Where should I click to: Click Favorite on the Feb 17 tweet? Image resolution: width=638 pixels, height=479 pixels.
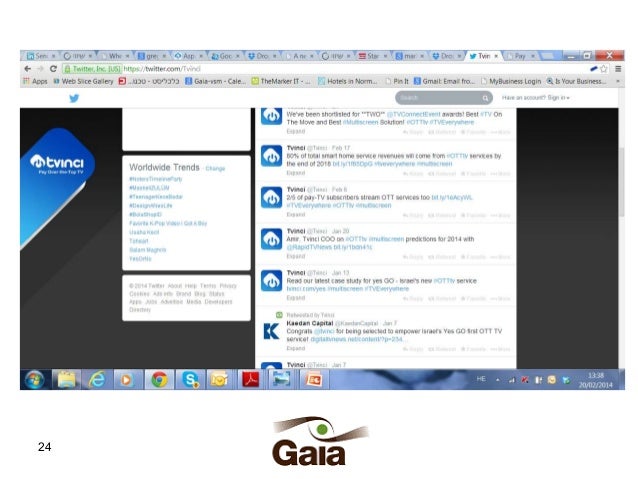473,174
